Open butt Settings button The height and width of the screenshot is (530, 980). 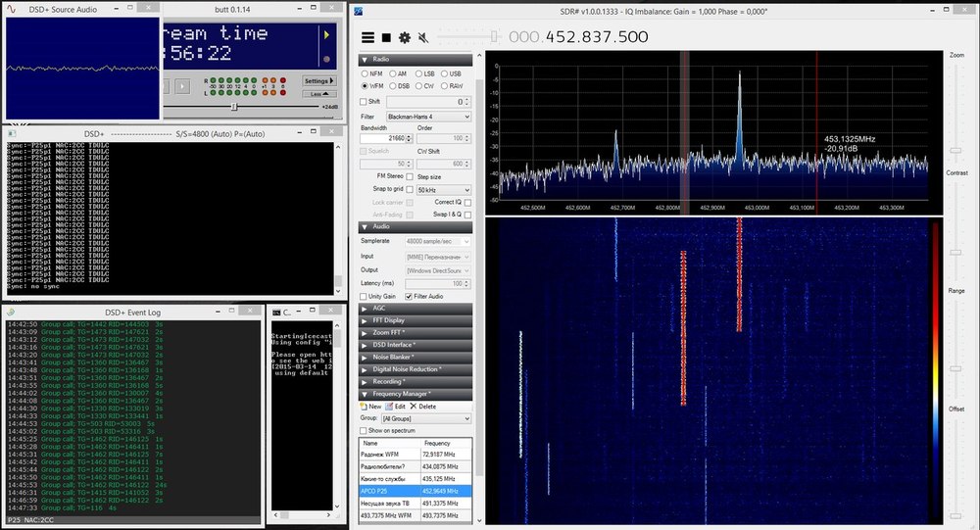click(x=319, y=81)
